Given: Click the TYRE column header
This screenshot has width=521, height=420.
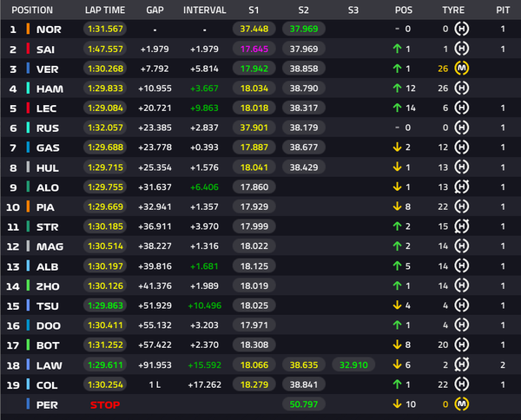Looking at the screenshot, I should tap(453, 10).
